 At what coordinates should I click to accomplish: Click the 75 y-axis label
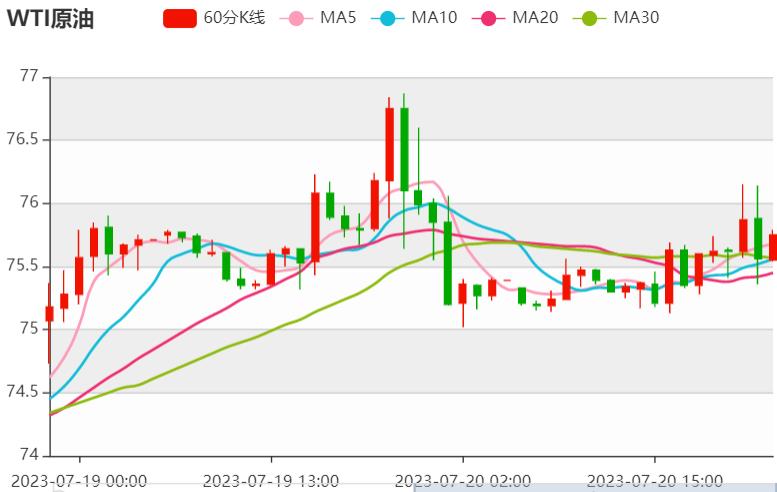point(29,328)
